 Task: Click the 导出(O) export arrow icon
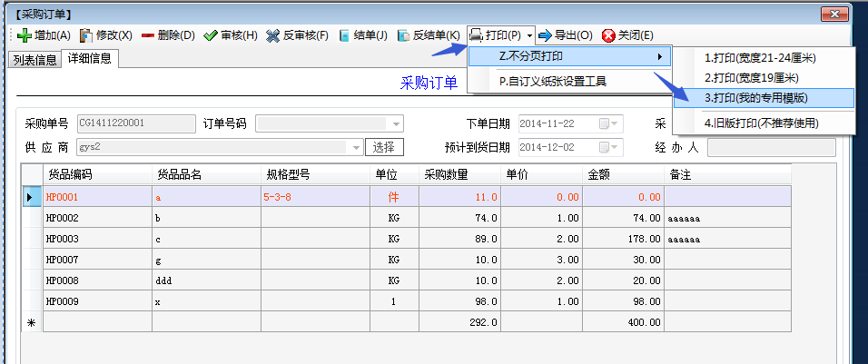pos(545,35)
